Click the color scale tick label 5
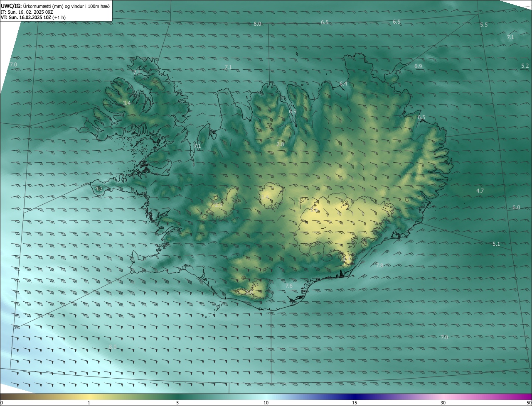 (x=177, y=403)
